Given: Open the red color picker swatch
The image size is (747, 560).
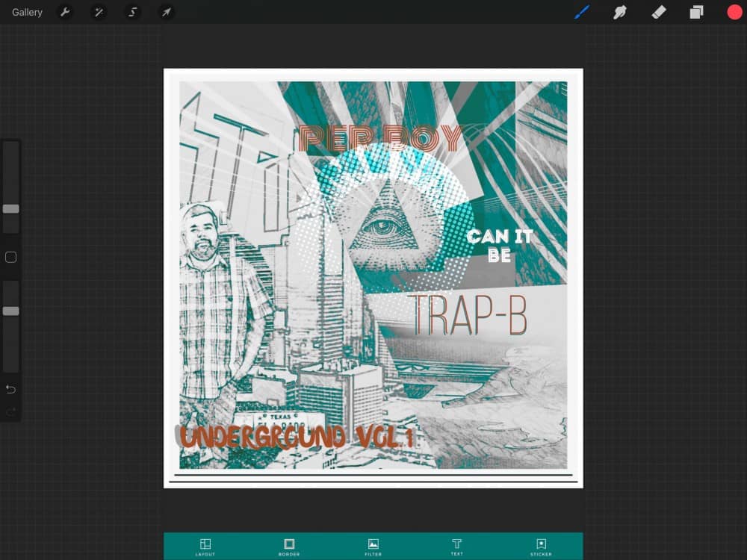Looking at the screenshot, I should tap(734, 12).
